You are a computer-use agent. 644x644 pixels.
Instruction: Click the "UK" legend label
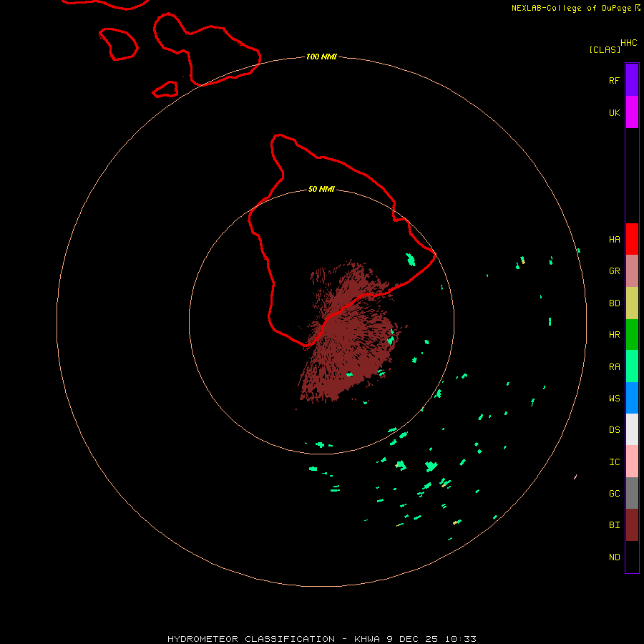(x=615, y=112)
